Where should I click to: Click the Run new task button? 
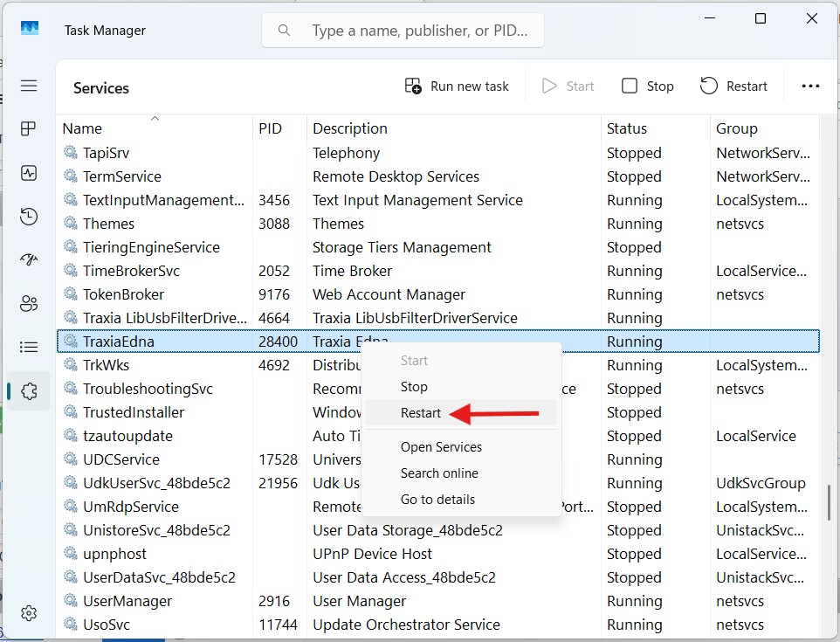tap(457, 86)
